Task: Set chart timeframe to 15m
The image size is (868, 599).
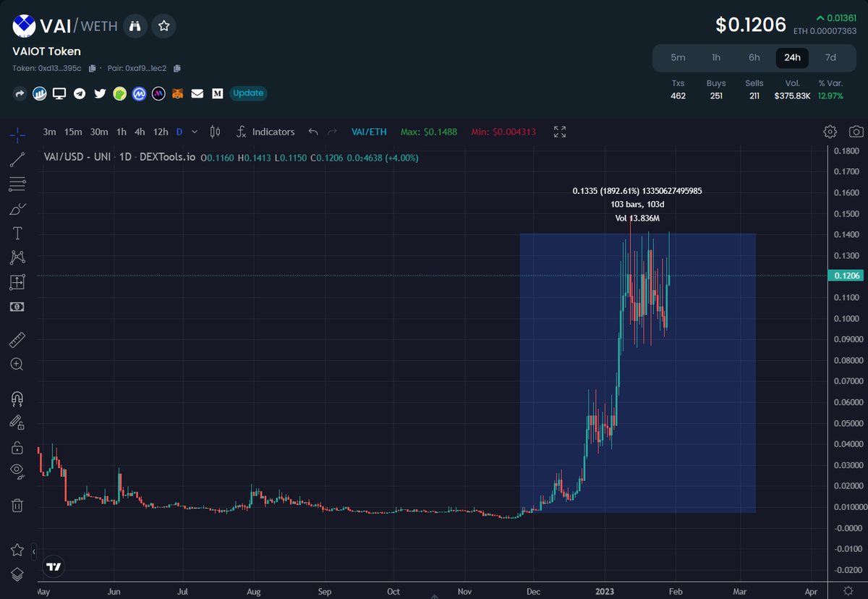Action: click(x=73, y=132)
